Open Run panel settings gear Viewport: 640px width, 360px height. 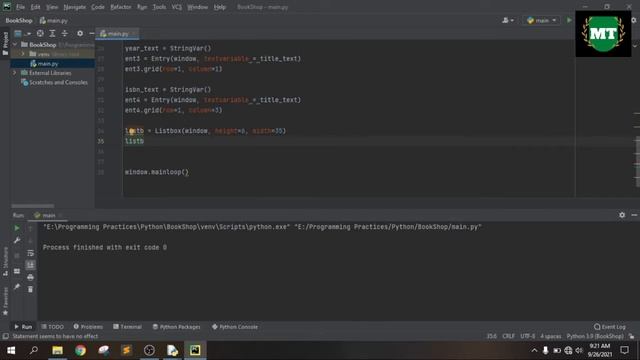[622, 215]
